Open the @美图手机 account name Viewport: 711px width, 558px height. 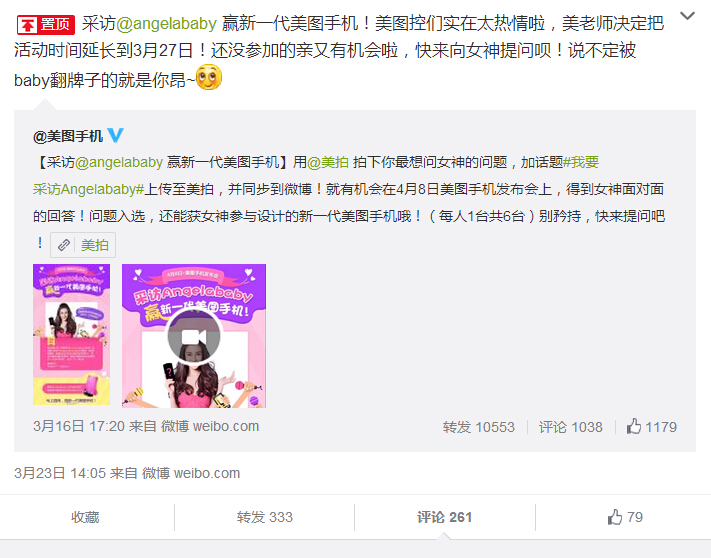[x=68, y=136]
